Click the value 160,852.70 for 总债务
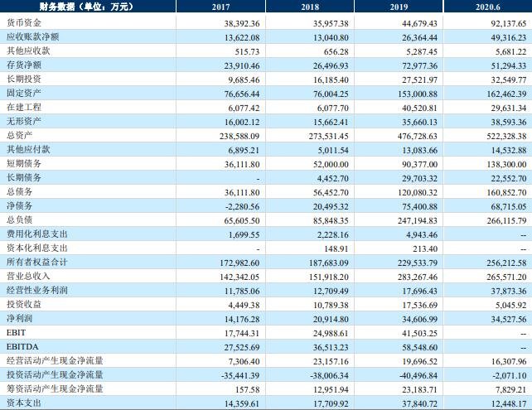This screenshot has height=410, width=532. pyautogui.click(x=506, y=193)
